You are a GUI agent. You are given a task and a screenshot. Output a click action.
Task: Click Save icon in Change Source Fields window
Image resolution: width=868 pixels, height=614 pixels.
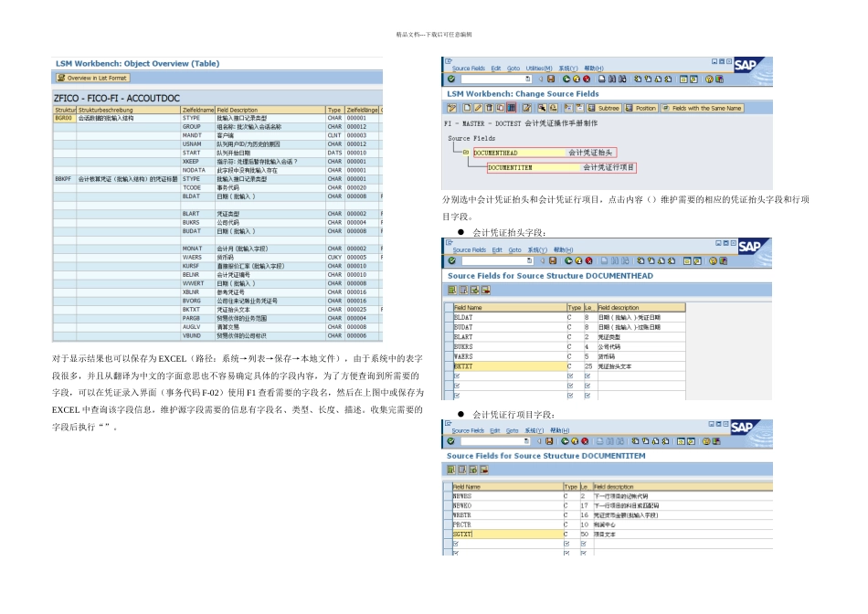coord(551,79)
